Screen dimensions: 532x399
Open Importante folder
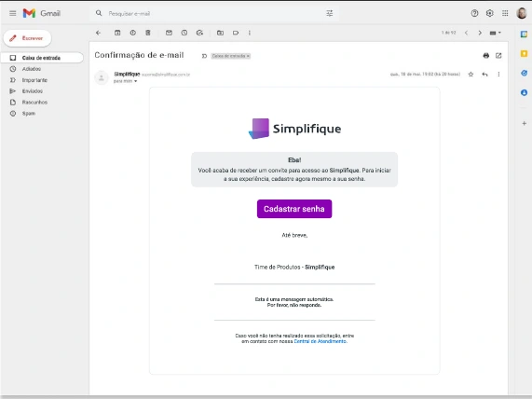point(34,80)
